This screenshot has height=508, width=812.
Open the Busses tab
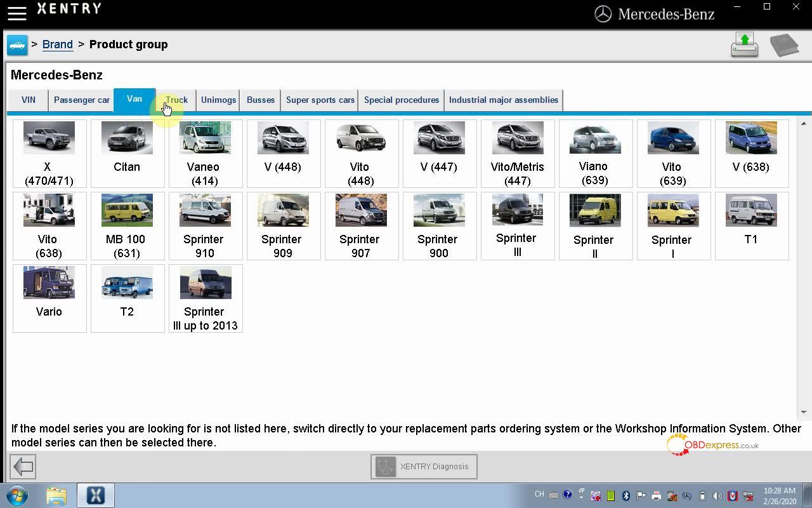click(261, 100)
